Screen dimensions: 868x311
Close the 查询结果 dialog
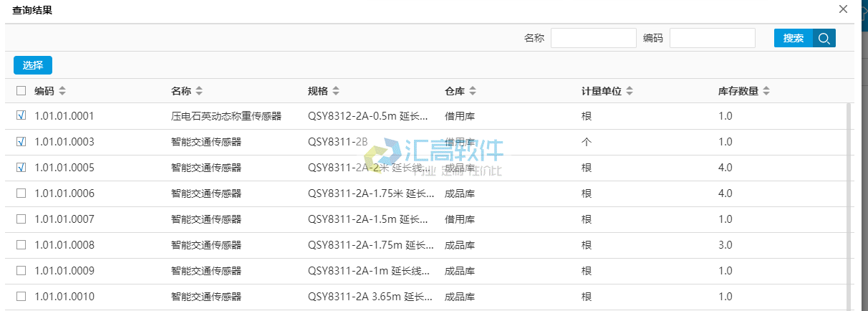coord(844,9)
